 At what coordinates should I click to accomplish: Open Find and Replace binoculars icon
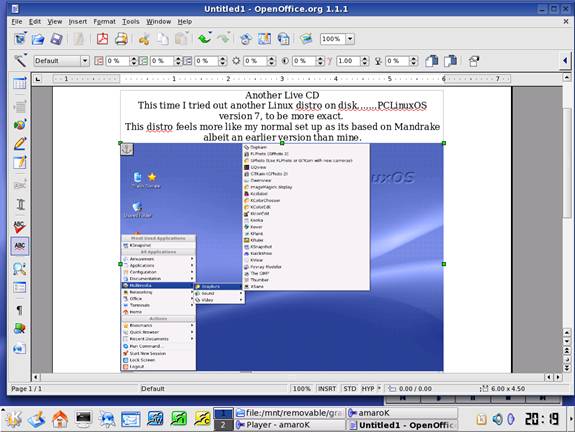(20, 269)
